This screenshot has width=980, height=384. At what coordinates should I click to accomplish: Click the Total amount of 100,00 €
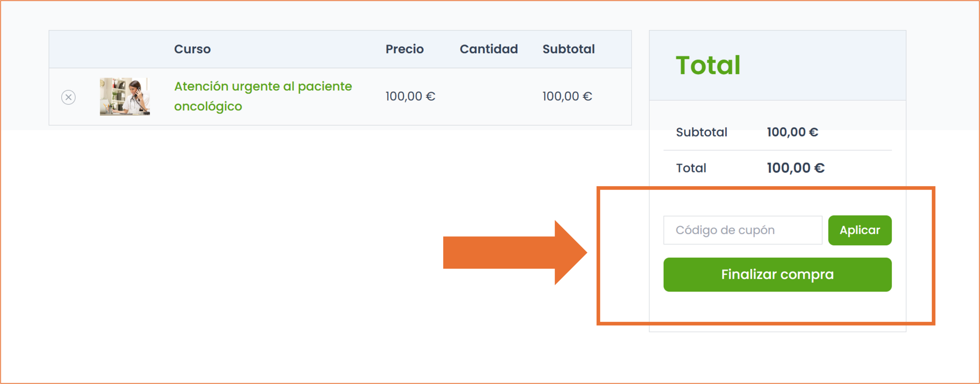[796, 167]
